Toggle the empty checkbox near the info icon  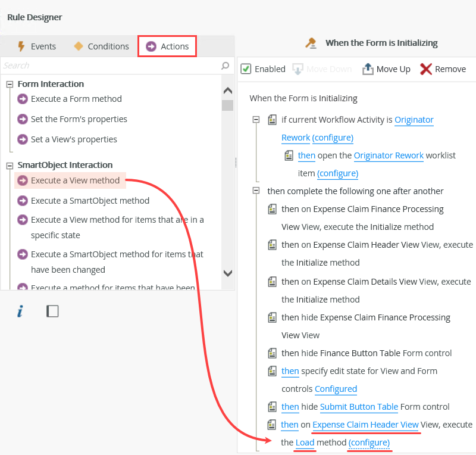(x=52, y=310)
